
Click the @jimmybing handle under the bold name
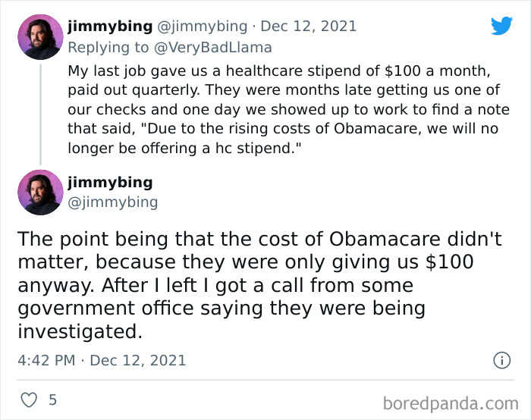[113, 202]
